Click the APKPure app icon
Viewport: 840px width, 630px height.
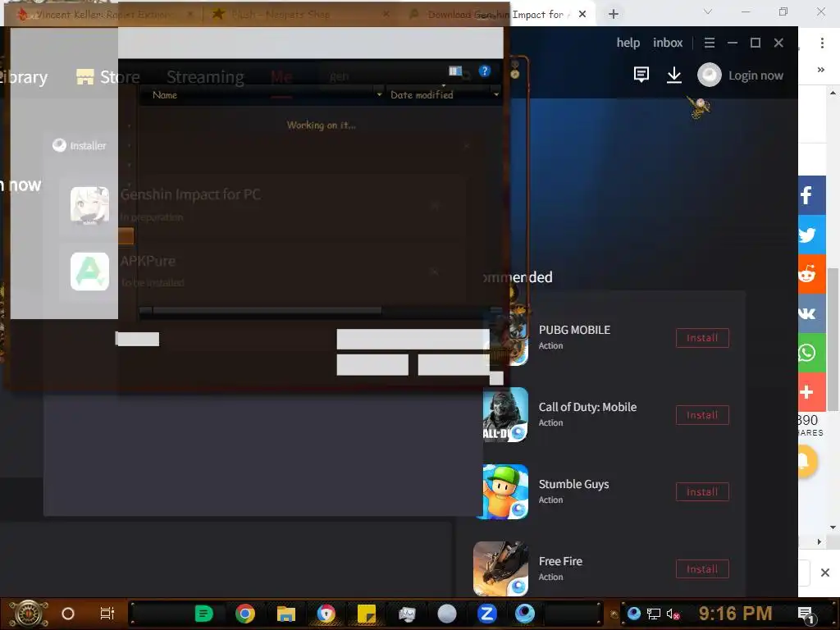(89, 272)
